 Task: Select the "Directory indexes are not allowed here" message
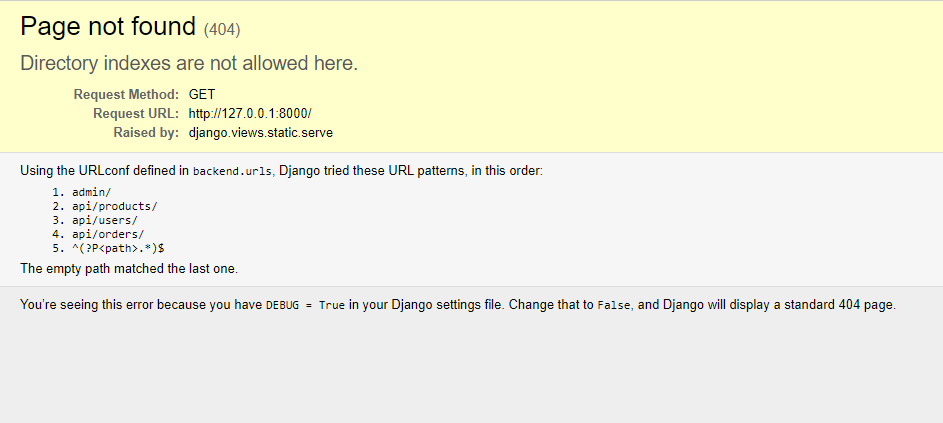(x=189, y=63)
